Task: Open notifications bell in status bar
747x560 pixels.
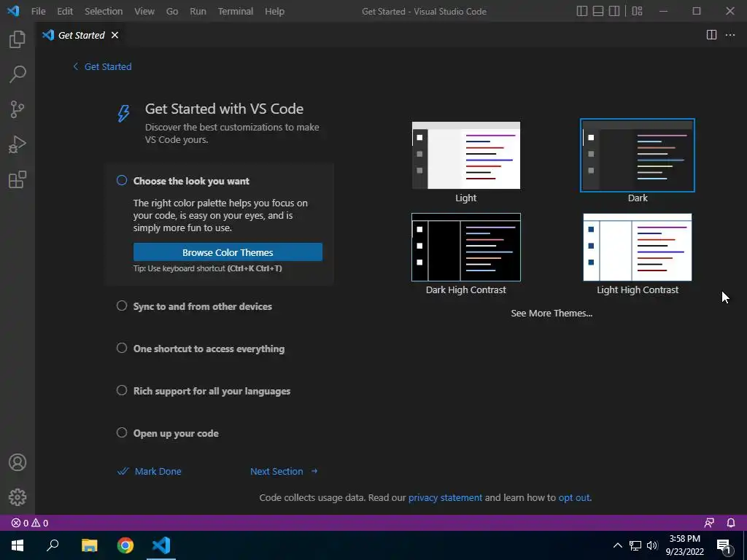Action: coord(731,523)
